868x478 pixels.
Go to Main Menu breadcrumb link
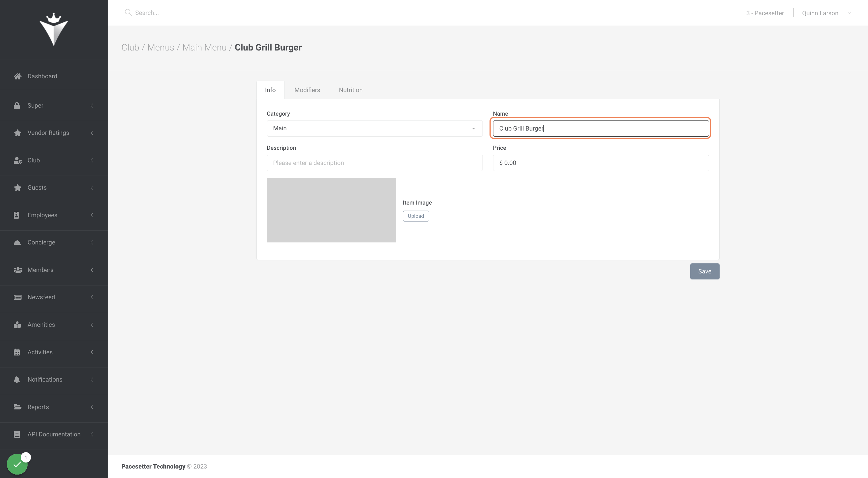[x=204, y=48]
